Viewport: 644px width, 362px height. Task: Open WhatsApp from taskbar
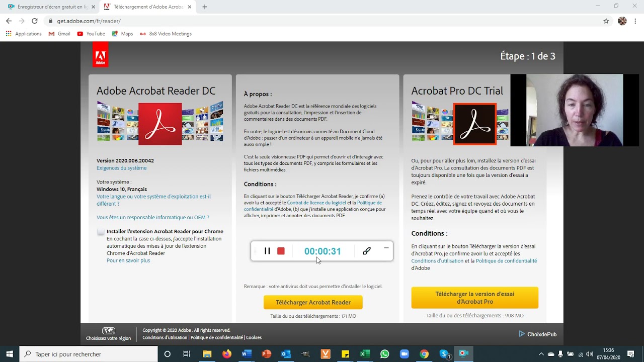click(385, 354)
